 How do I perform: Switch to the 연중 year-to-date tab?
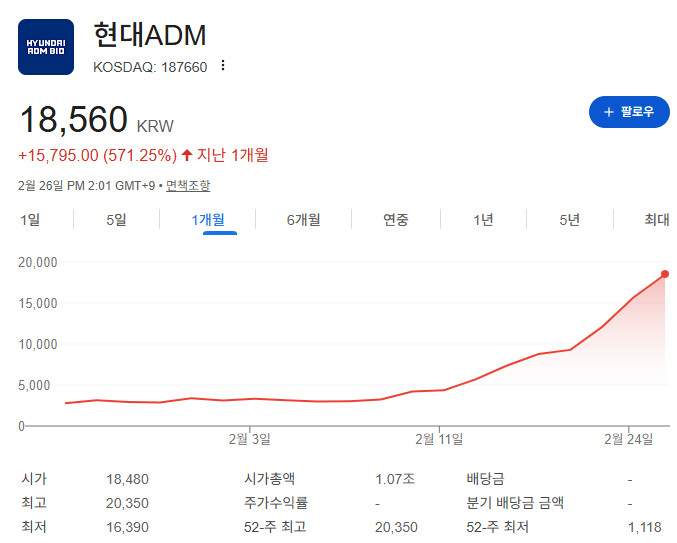click(395, 220)
